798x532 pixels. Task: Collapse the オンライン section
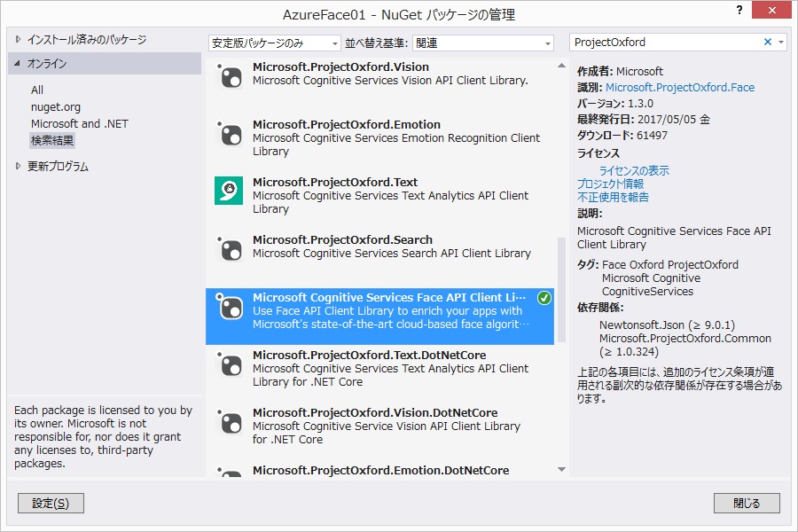coord(18,64)
